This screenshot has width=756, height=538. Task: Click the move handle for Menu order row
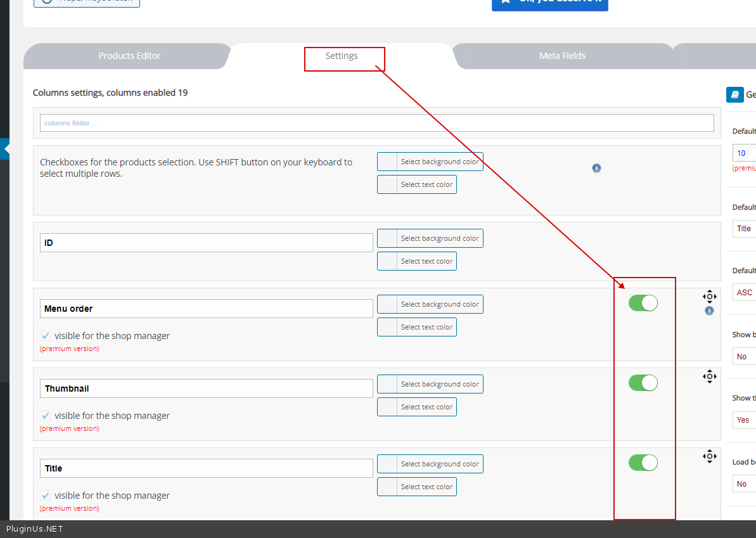pyautogui.click(x=709, y=296)
